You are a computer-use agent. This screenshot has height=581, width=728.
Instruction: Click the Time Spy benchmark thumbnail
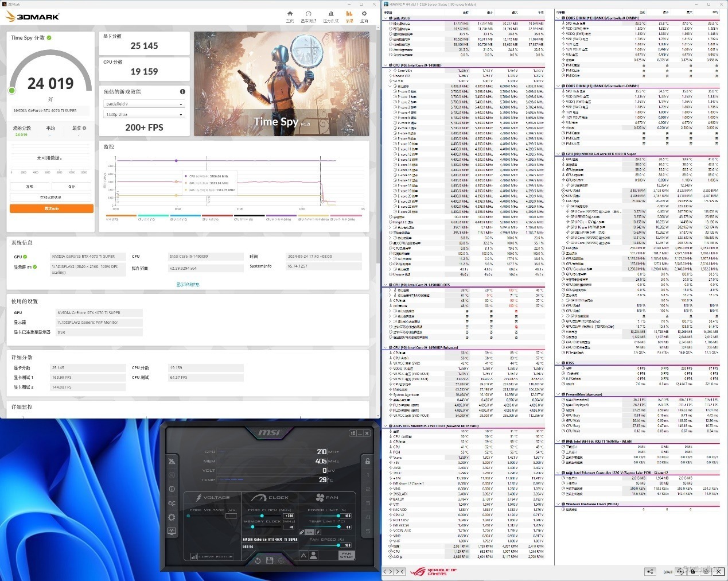[281, 84]
